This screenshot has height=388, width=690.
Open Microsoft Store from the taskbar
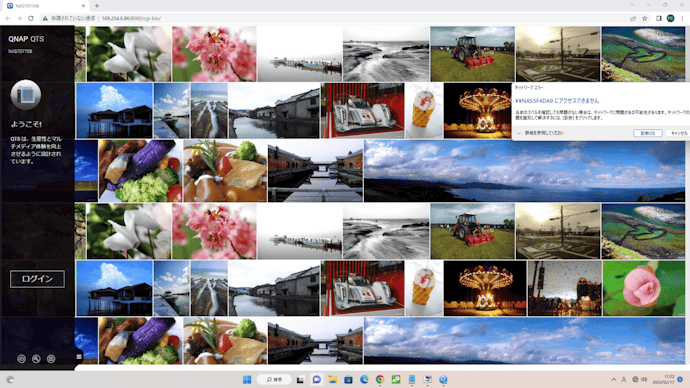348,379
